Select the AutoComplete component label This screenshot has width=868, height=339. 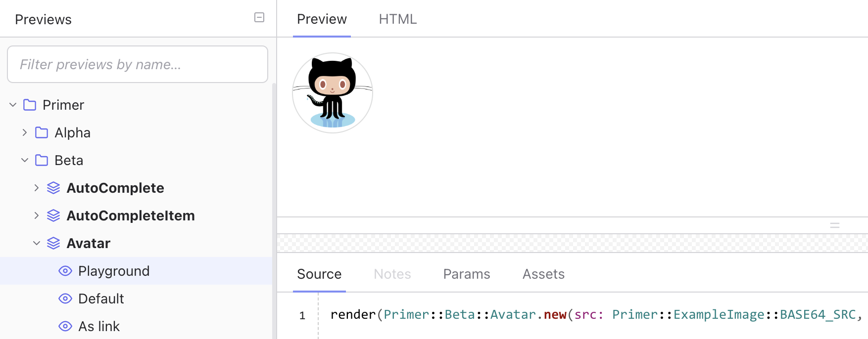pyautogui.click(x=115, y=188)
